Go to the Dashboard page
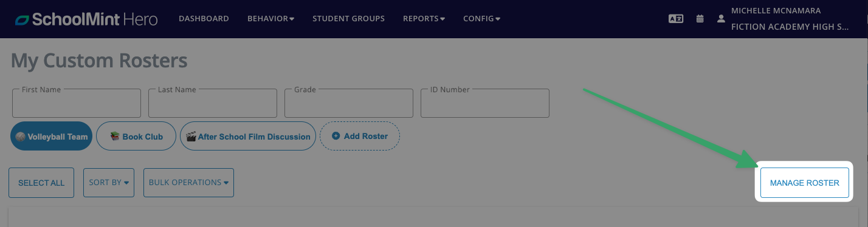Image resolution: width=868 pixels, height=227 pixels. click(204, 19)
